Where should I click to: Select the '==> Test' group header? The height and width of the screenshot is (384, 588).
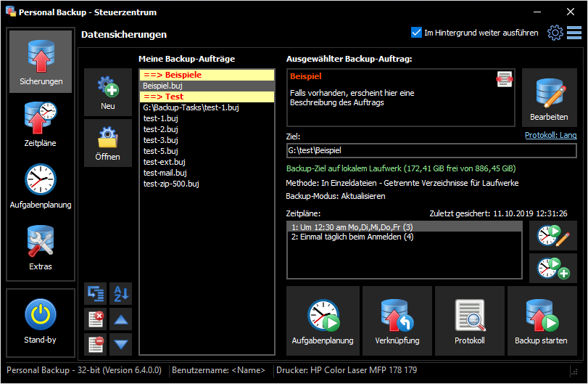pos(207,97)
